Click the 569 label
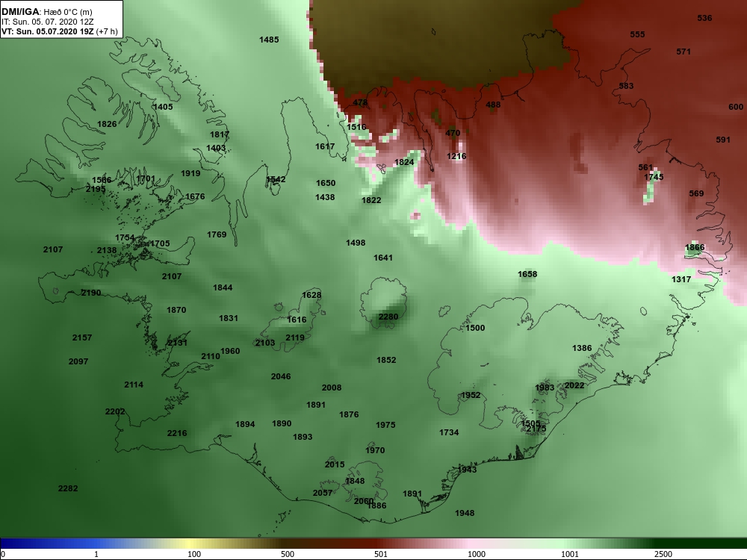The width and height of the screenshot is (747, 560). [696, 193]
